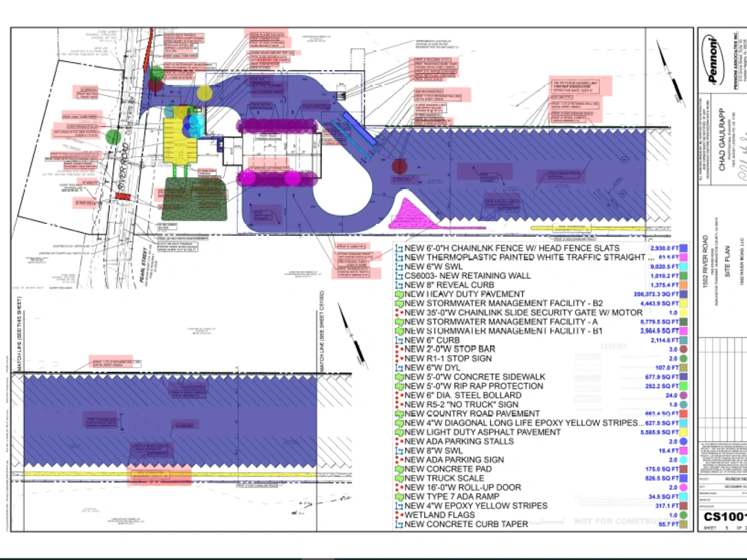Click the CS1001 sheet number in the title block
The width and height of the screenshot is (747, 560).
point(725,517)
